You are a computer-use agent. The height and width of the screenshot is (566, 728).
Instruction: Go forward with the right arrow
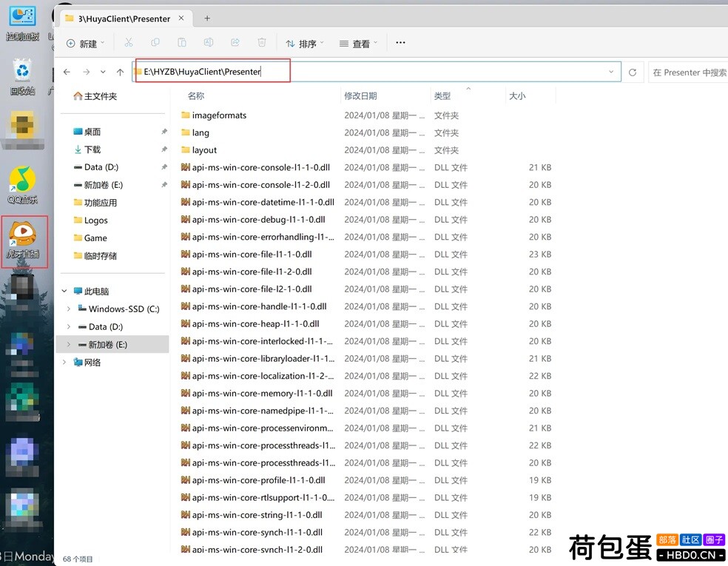pos(87,72)
